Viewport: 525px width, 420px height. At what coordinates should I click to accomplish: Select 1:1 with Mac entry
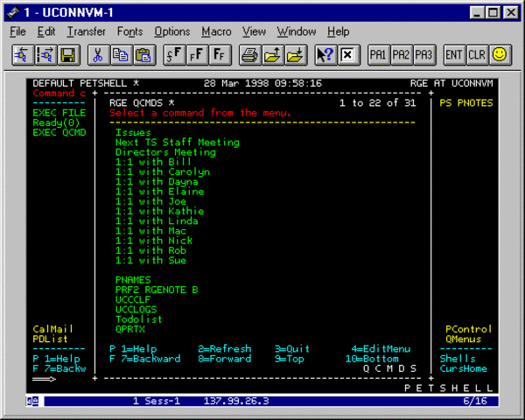tap(150, 231)
